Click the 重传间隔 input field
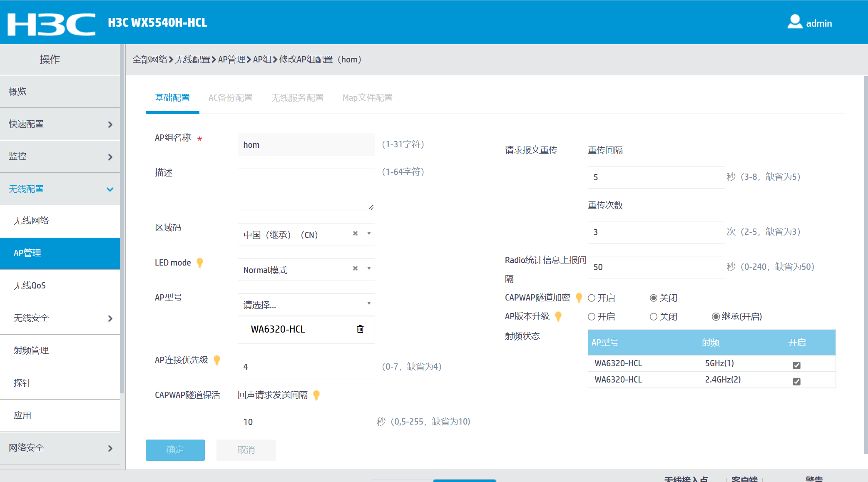 656,177
